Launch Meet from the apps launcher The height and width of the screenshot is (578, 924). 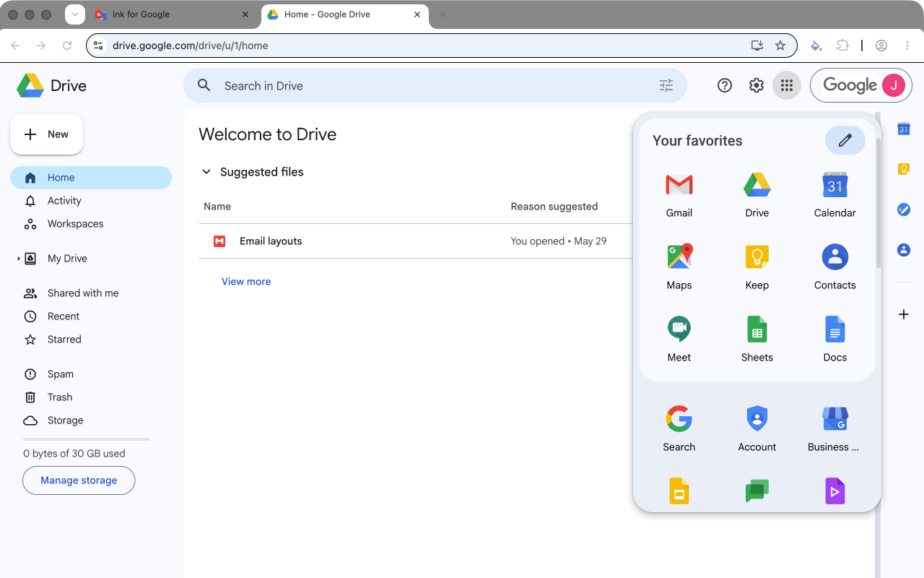pos(679,340)
